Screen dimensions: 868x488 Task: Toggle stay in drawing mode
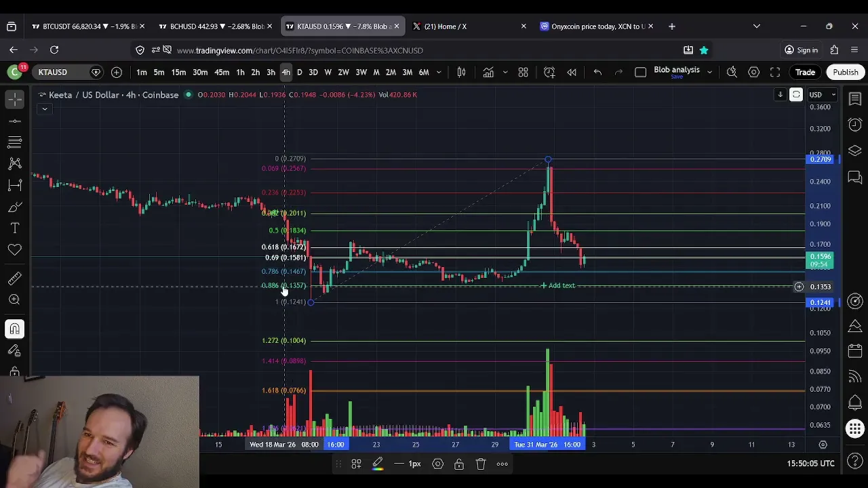tap(14, 351)
